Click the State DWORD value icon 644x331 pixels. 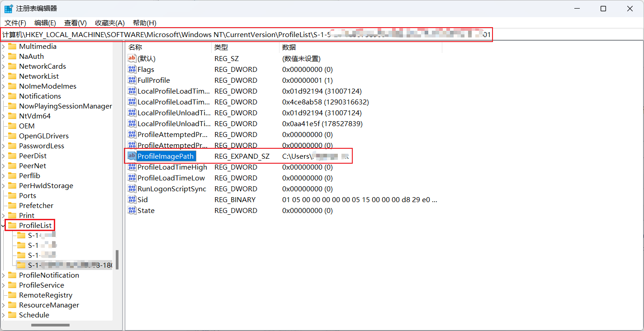tap(132, 210)
